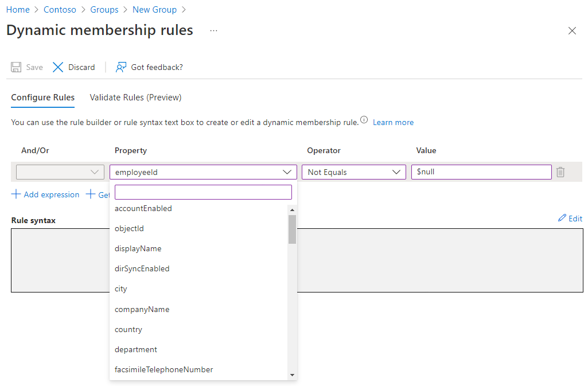Click the info icon beside rule description

364,120
